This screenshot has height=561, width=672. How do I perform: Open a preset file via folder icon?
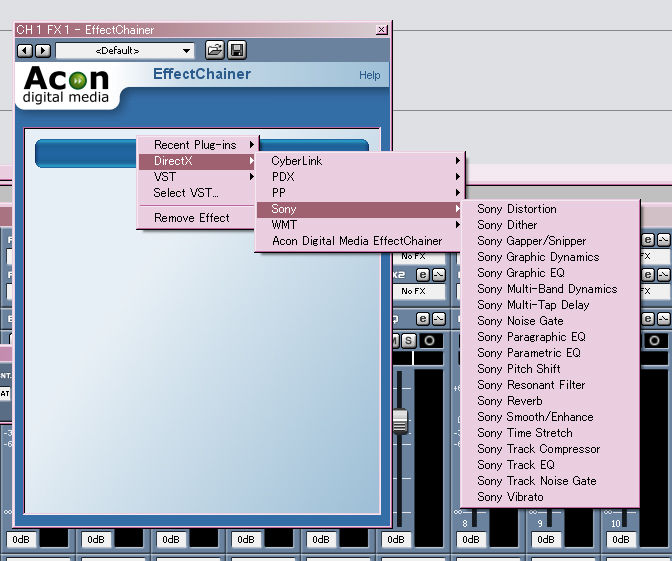tap(214, 50)
